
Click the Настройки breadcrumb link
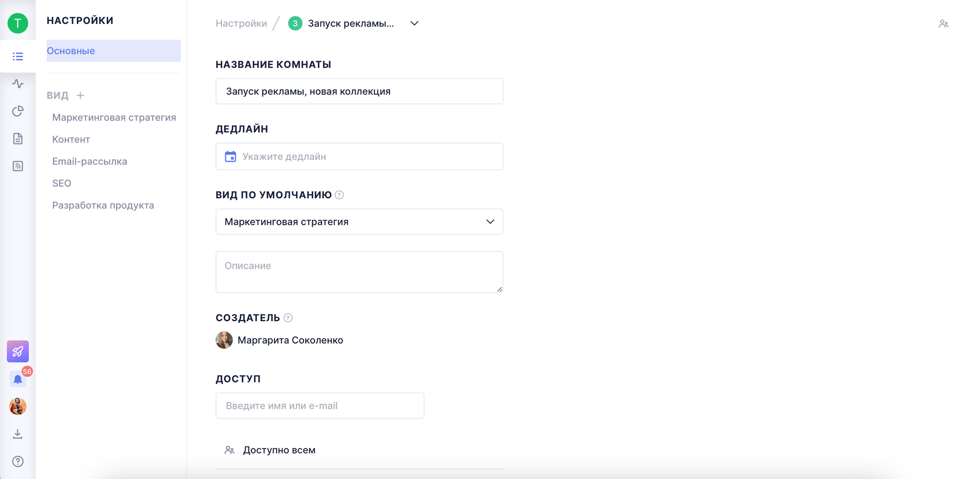point(241,24)
